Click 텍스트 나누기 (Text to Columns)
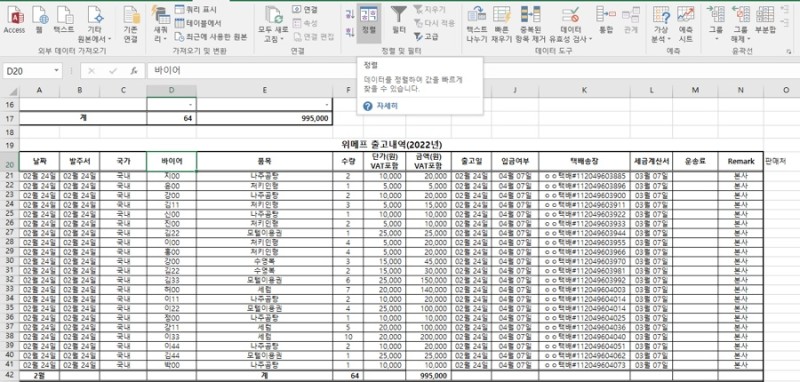Viewport: 800px width, 382px height. 477,24
